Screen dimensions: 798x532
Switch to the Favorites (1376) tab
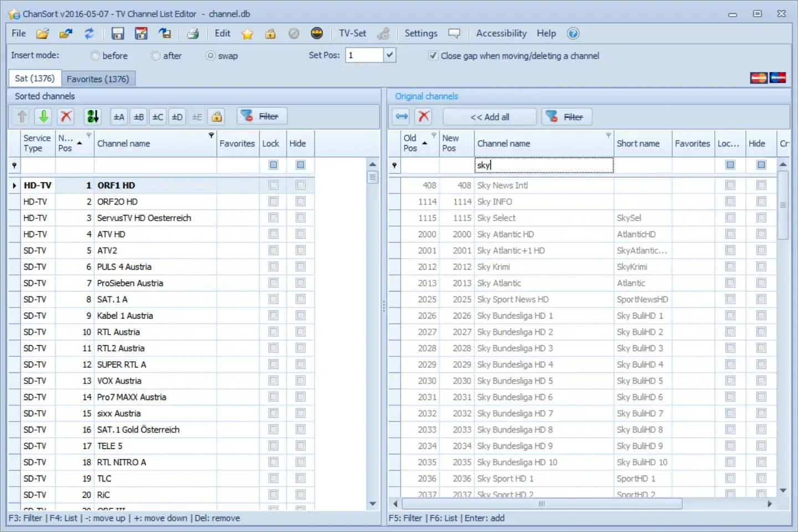[98, 79]
